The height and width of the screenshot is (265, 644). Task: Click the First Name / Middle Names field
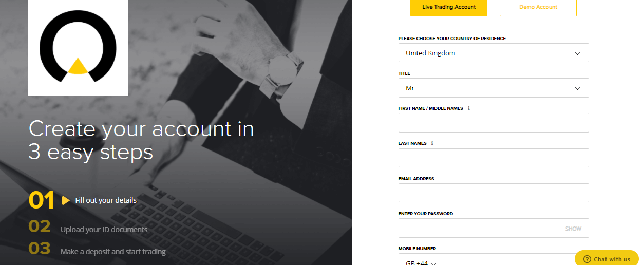[494, 123]
